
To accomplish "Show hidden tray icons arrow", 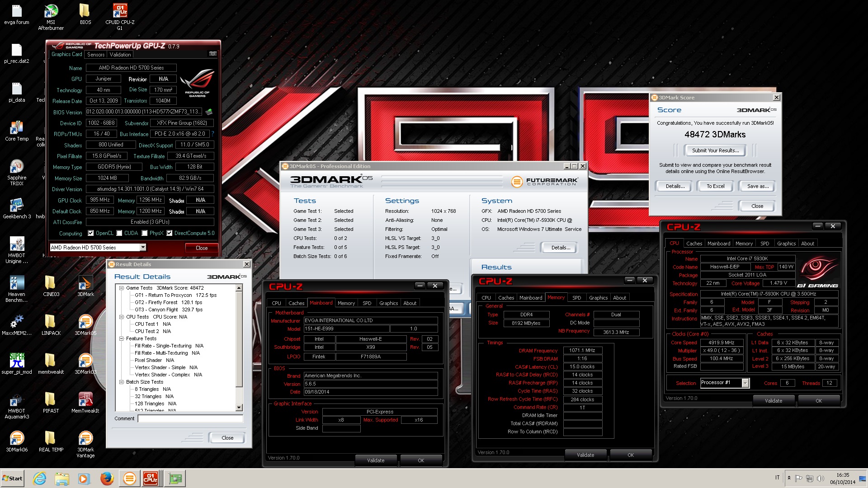I will (x=789, y=478).
